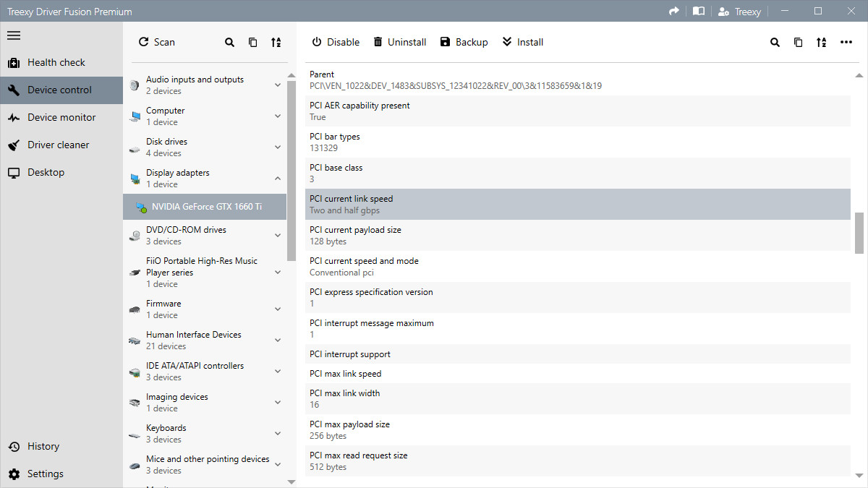The height and width of the screenshot is (488, 868).
Task: Toggle sort order of device properties
Action: 821,42
